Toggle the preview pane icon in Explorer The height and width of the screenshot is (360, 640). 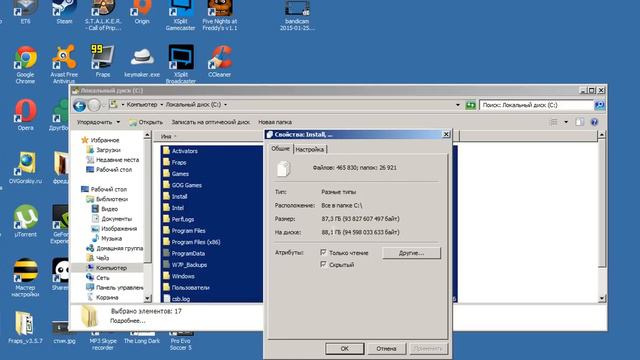point(580,122)
